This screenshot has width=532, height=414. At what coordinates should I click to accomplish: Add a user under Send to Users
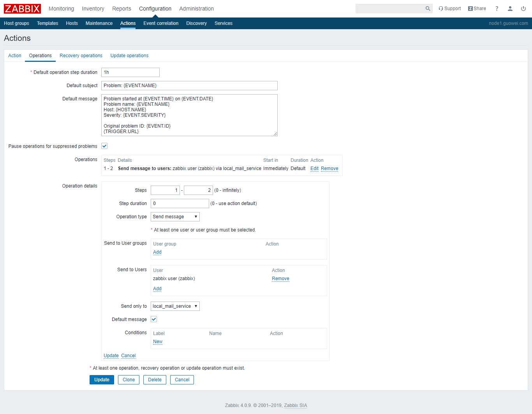point(157,289)
